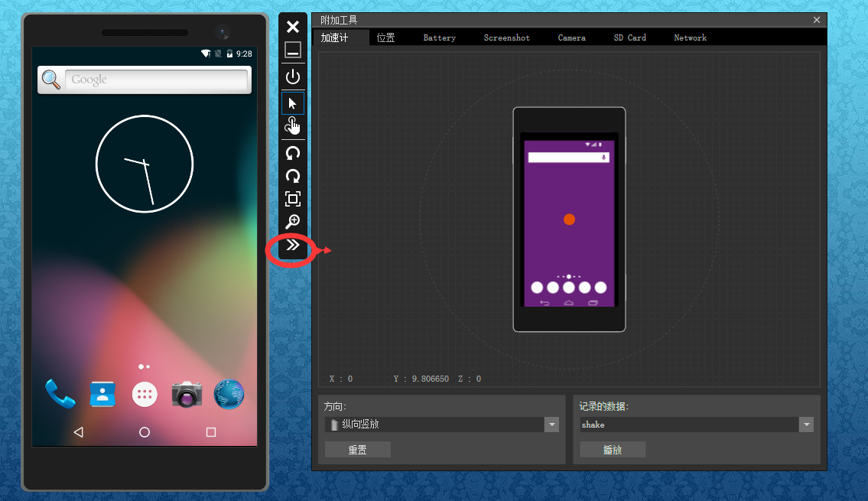
Task: Click the accelerometer phone model preview
Action: (569, 220)
